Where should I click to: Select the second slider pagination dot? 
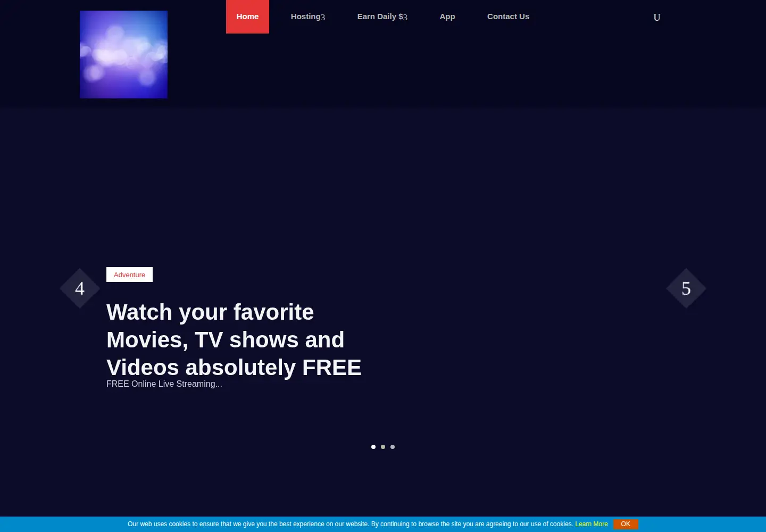(383, 447)
